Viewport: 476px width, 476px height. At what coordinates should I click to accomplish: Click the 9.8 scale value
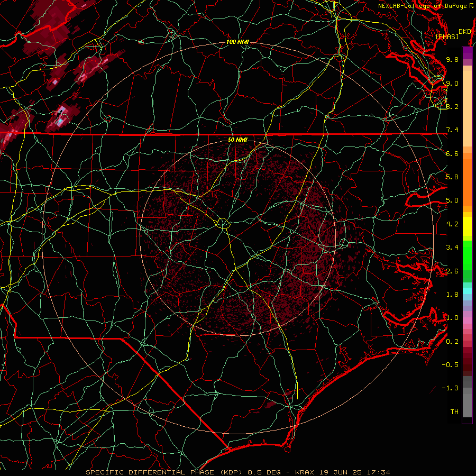coord(452,59)
